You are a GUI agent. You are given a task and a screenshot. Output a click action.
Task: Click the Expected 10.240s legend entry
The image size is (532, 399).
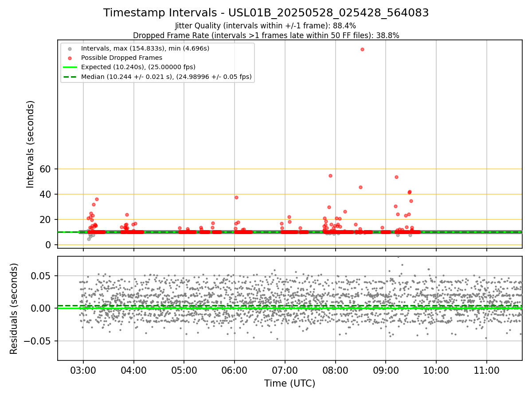pos(138,67)
